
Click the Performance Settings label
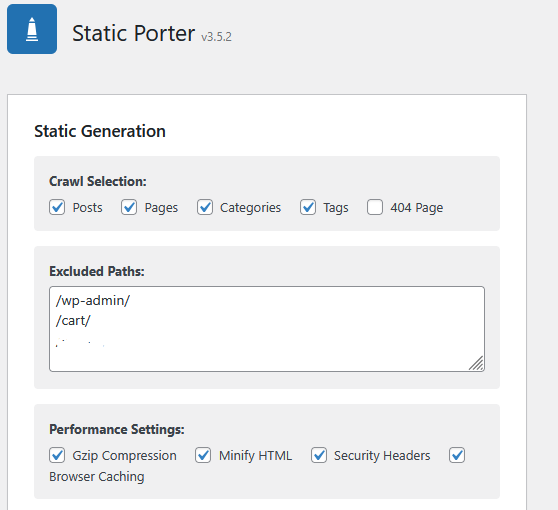pyautogui.click(x=117, y=429)
